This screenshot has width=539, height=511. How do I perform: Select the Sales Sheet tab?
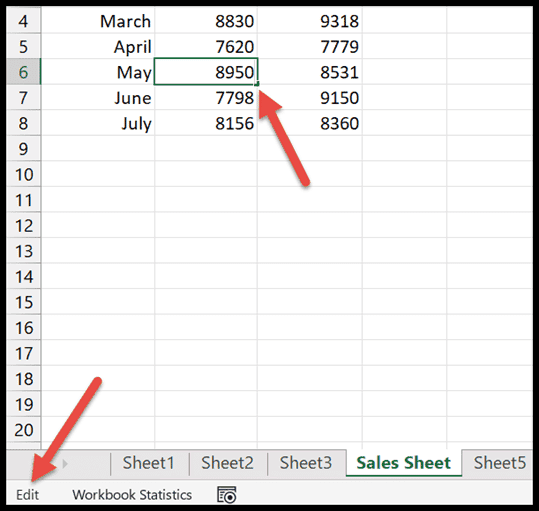point(403,463)
